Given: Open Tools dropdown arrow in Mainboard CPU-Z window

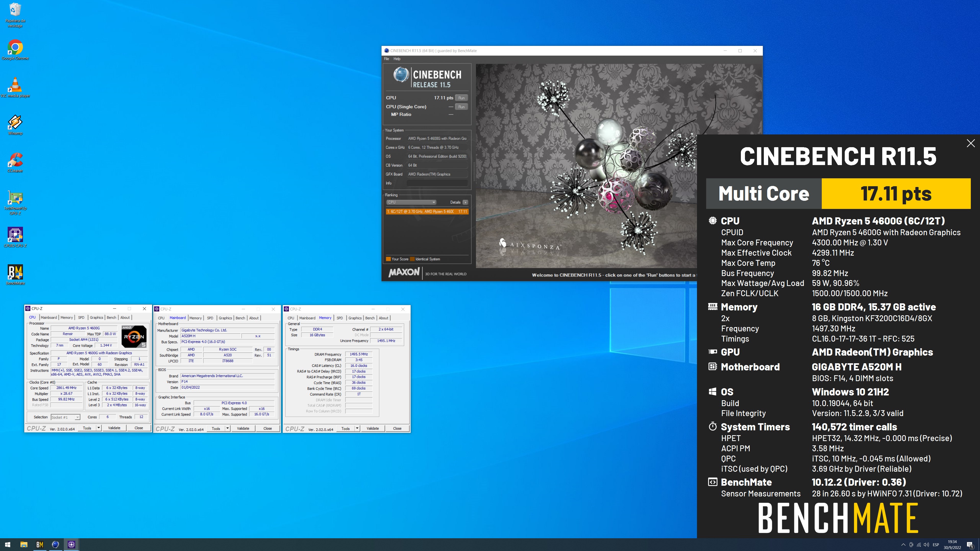Looking at the screenshot, I should point(227,429).
